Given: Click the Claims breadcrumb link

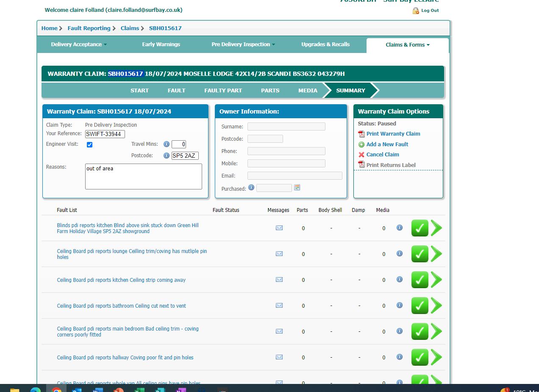Looking at the screenshot, I should (130, 28).
